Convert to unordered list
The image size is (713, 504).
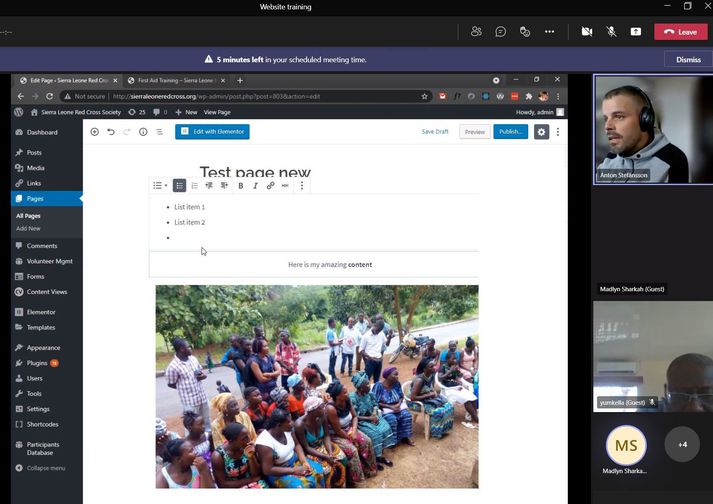(180, 186)
